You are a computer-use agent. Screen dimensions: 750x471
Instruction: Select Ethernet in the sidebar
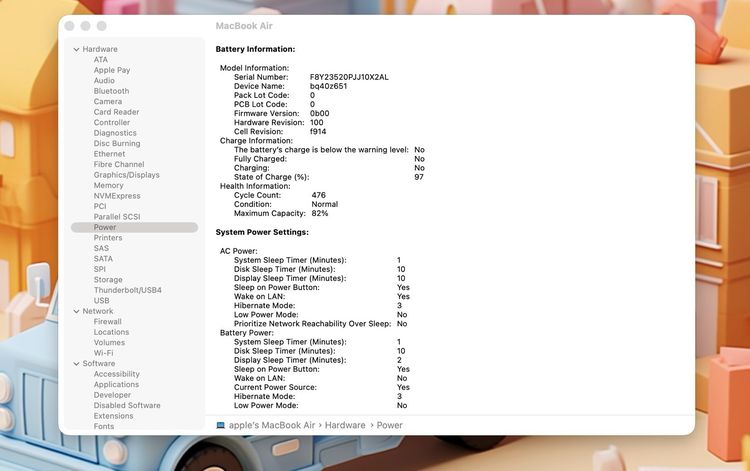click(109, 154)
